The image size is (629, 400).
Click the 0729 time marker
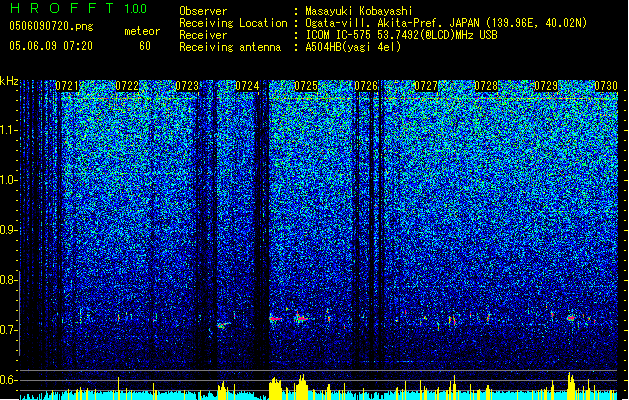546,86
